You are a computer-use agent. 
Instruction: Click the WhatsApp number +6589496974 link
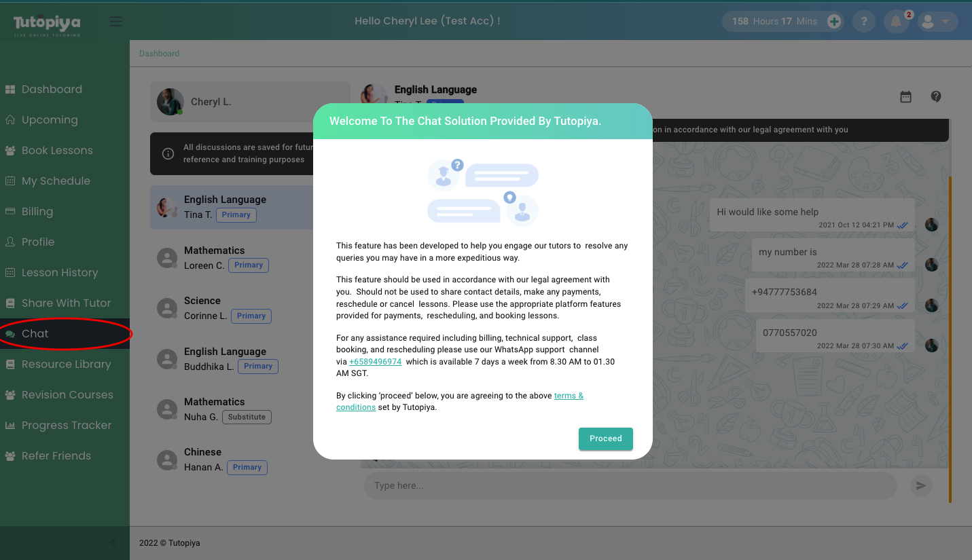[x=375, y=362]
